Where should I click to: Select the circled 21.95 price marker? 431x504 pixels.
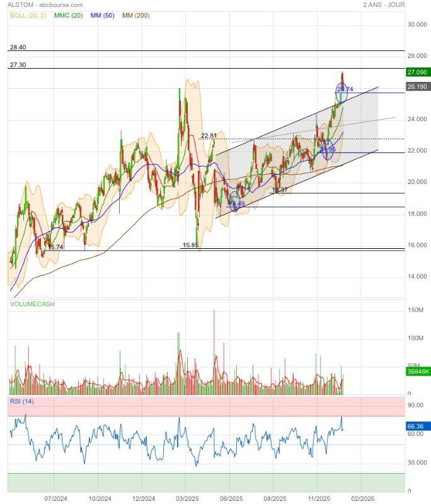pyautogui.click(x=327, y=149)
